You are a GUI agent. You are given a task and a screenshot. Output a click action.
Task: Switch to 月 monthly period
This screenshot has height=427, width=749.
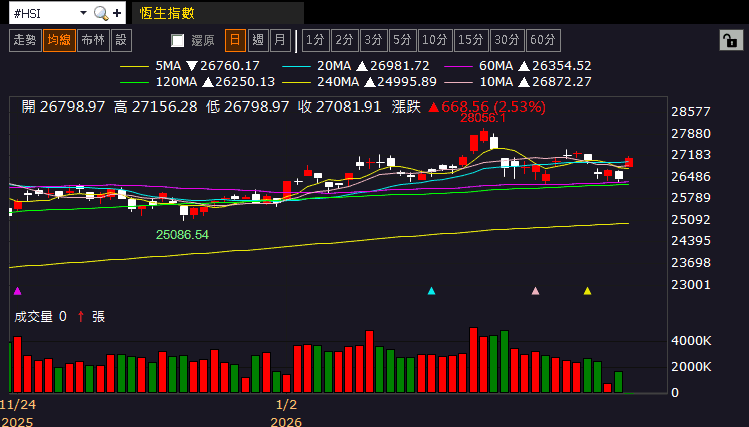click(280, 40)
